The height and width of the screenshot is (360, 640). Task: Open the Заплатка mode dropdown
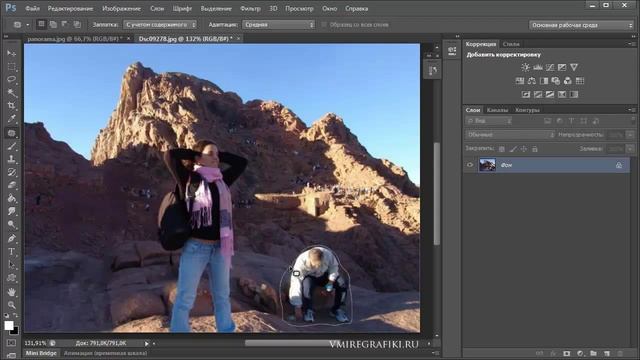[x=160, y=25]
